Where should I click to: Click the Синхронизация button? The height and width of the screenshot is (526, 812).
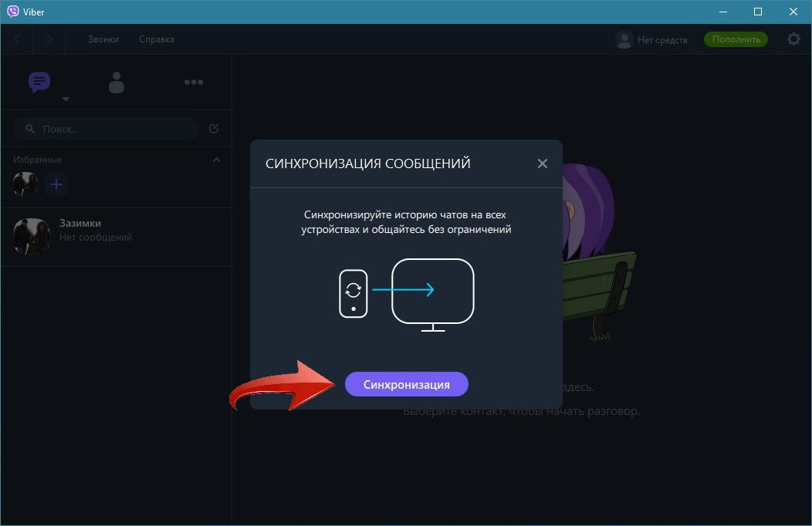pos(407,384)
